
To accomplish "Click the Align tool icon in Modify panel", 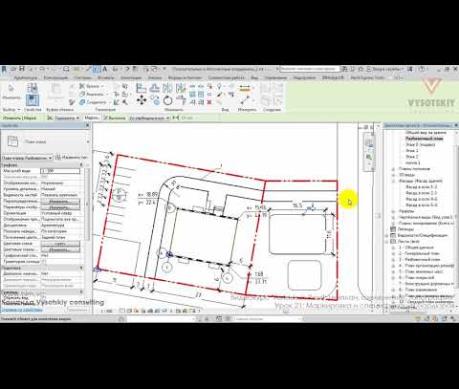I will tap(141, 88).
